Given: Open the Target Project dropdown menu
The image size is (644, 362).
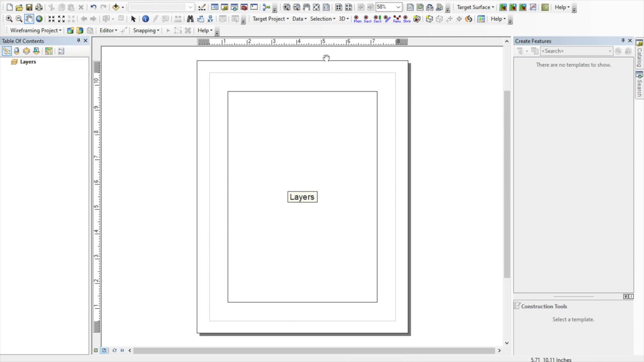Looking at the screenshot, I should point(271,19).
